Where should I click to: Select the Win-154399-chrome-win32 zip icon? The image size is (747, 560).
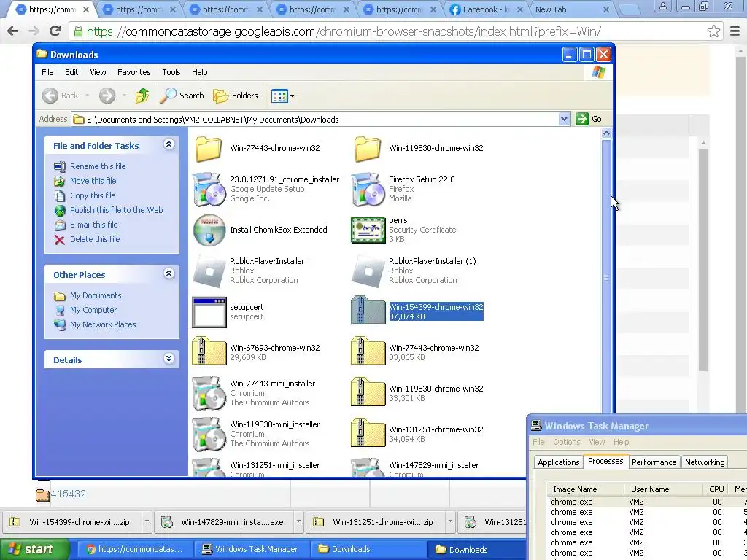pos(368,310)
